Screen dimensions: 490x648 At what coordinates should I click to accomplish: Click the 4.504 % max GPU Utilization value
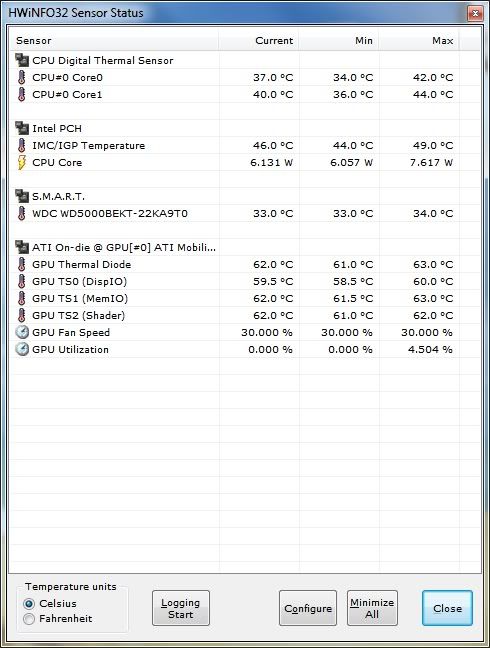[x=430, y=349]
